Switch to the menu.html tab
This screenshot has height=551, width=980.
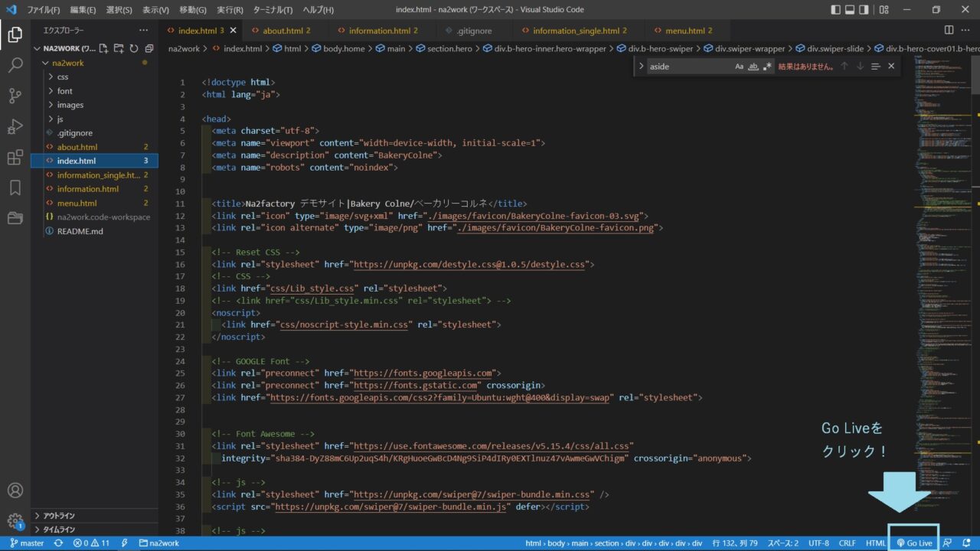[688, 31]
